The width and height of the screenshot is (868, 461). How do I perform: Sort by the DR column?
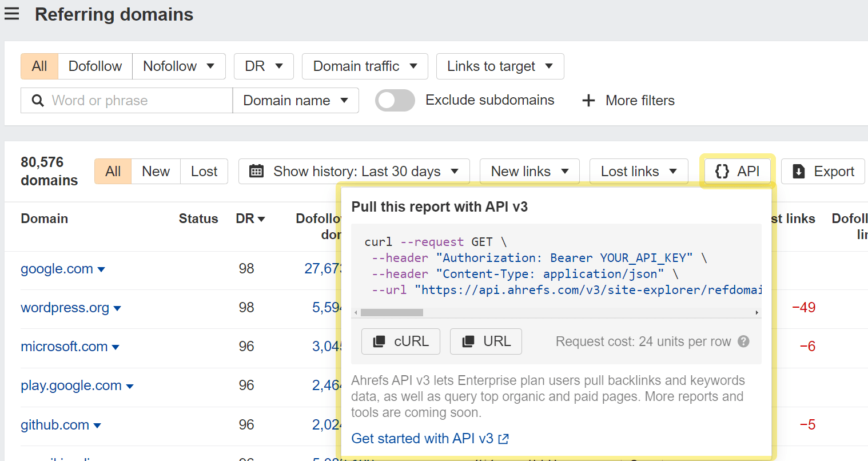250,218
